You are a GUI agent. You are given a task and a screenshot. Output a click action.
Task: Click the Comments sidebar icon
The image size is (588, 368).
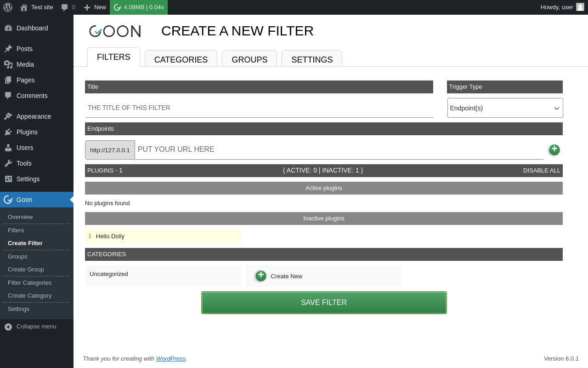8,96
